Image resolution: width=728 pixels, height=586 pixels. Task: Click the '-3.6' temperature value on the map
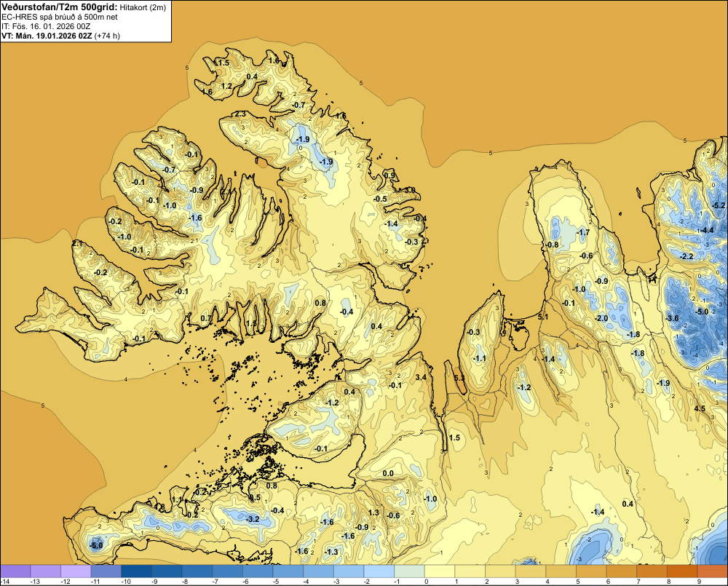point(672,318)
